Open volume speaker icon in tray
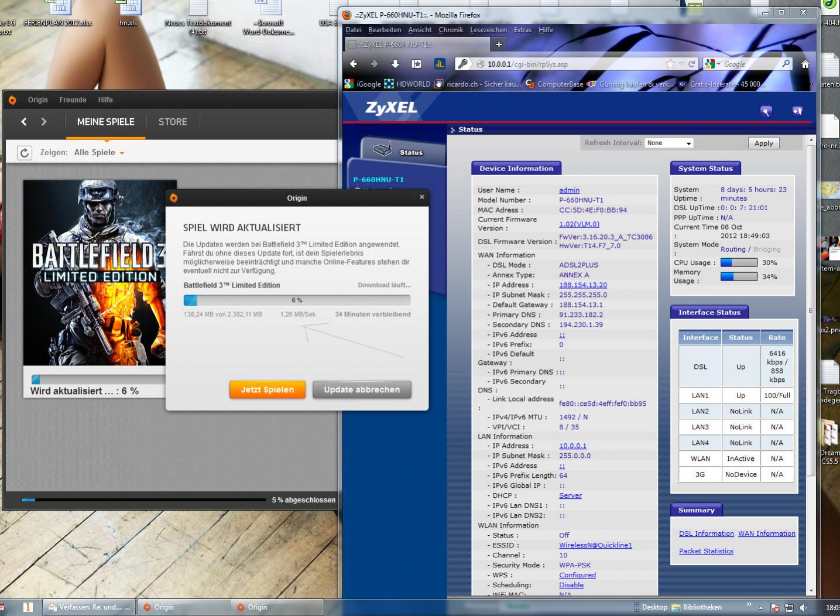 point(803,608)
